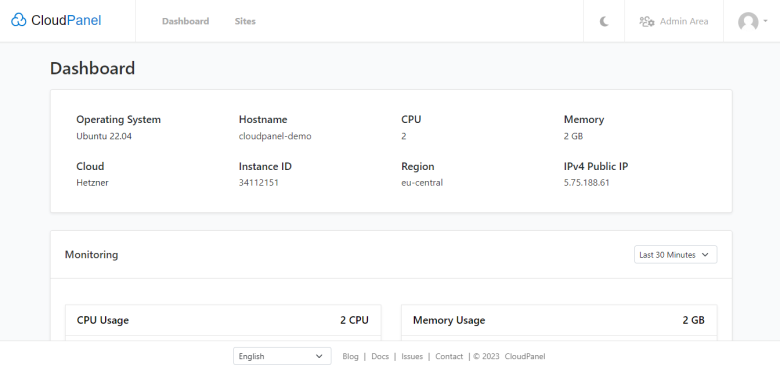Select the Instance ID value 34112151

[x=259, y=183]
